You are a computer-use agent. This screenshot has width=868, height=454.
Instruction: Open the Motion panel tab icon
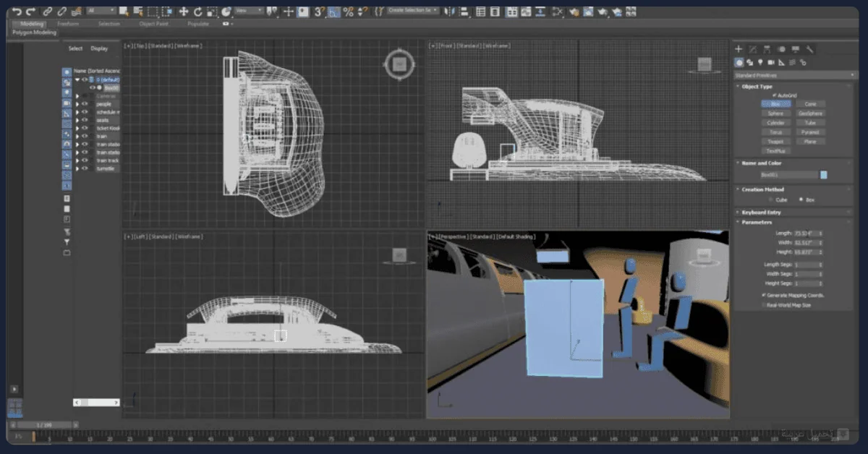tap(781, 49)
